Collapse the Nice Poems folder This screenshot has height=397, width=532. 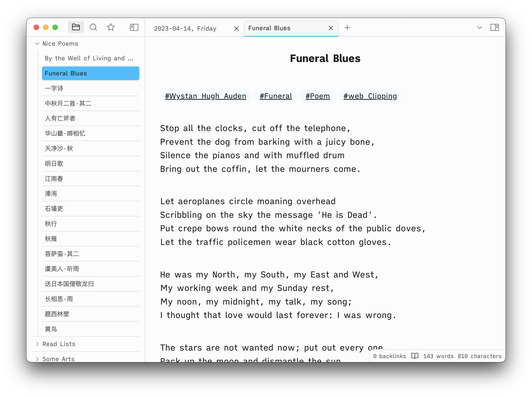coord(37,44)
